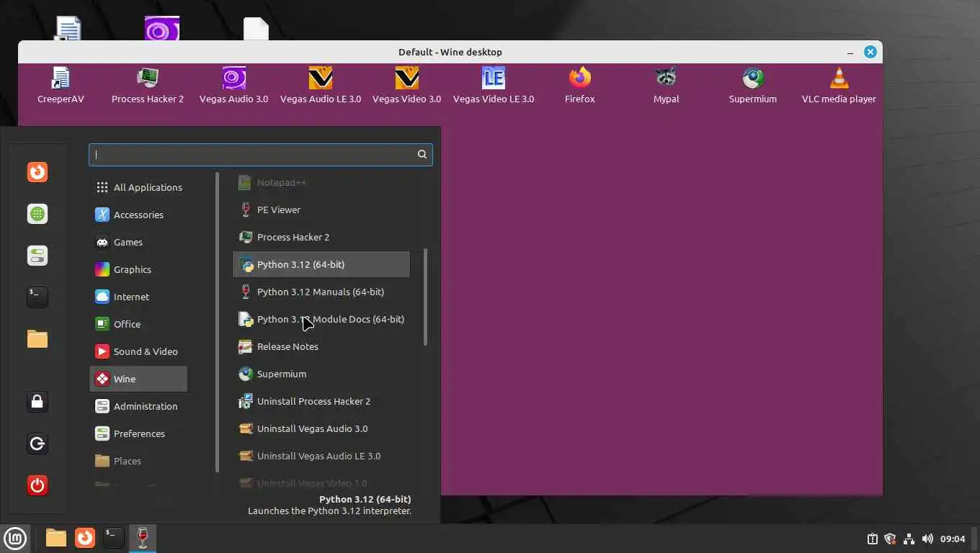Launch Vegas Audio 3.0 desktop icon
This screenshot has height=553, width=980.
pyautogui.click(x=233, y=85)
